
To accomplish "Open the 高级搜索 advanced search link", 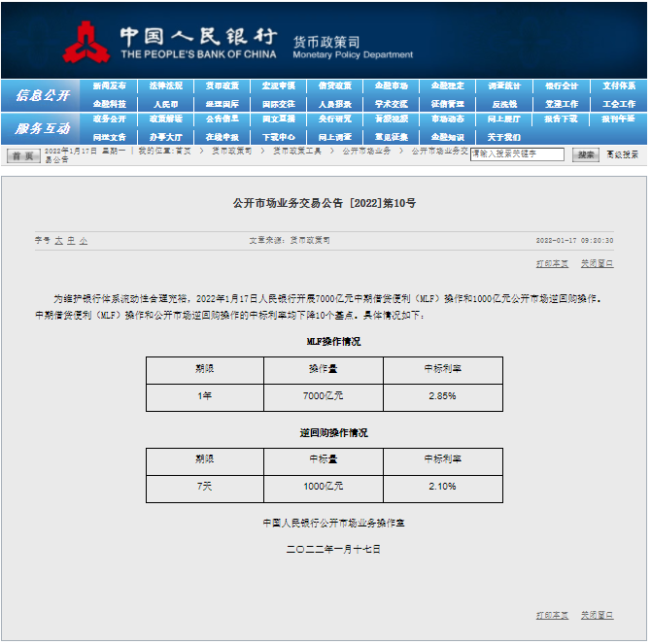I will (622, 154).
